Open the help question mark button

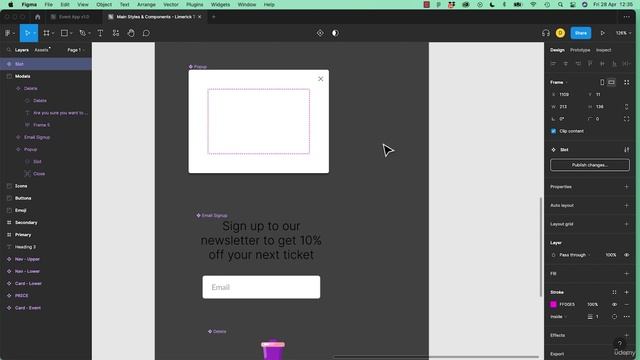(x=619, y=343)
